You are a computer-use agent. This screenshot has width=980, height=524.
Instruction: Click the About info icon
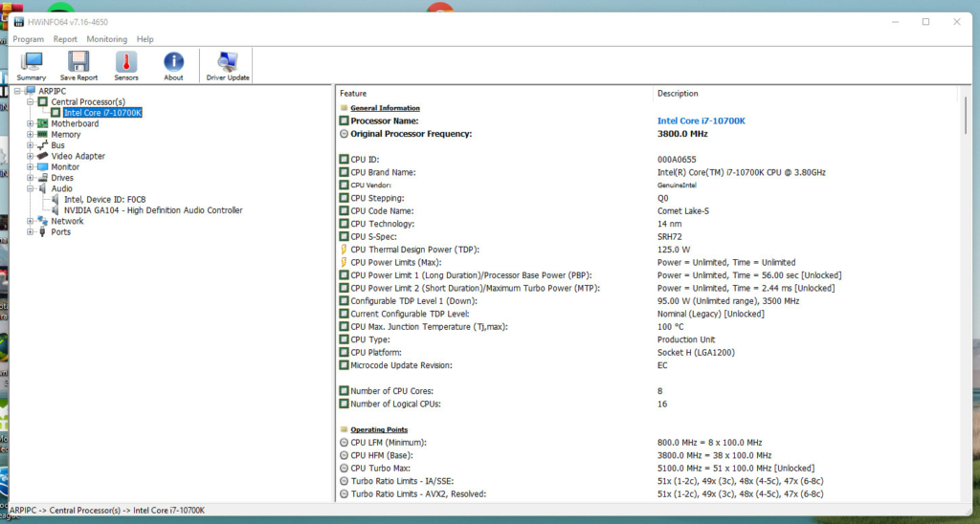pos(173,66)
